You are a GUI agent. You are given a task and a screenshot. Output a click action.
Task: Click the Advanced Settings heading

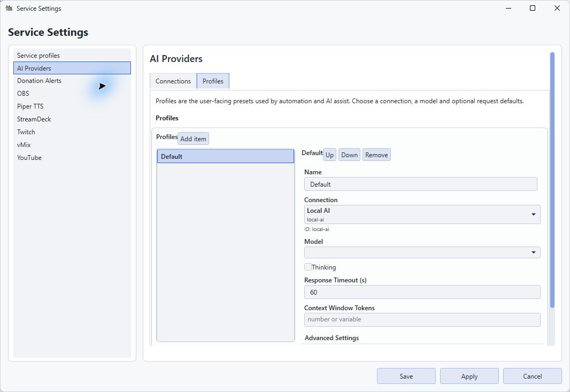[x=332, y=338]
